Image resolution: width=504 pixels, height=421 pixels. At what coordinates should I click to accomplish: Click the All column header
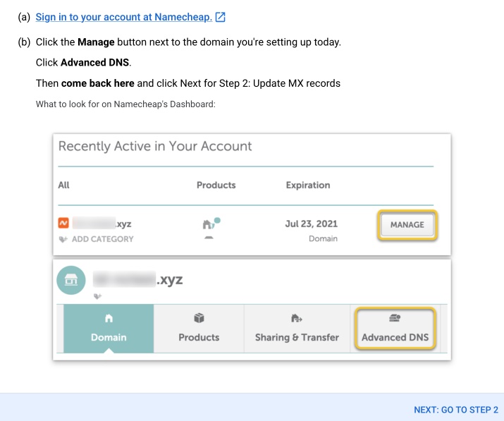pos(63,185)
